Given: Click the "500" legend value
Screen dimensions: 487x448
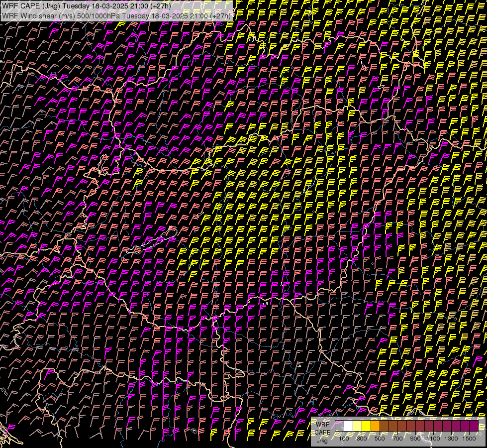Looking at the screenshot, I should pyautogui.click(x=380, y=439).
